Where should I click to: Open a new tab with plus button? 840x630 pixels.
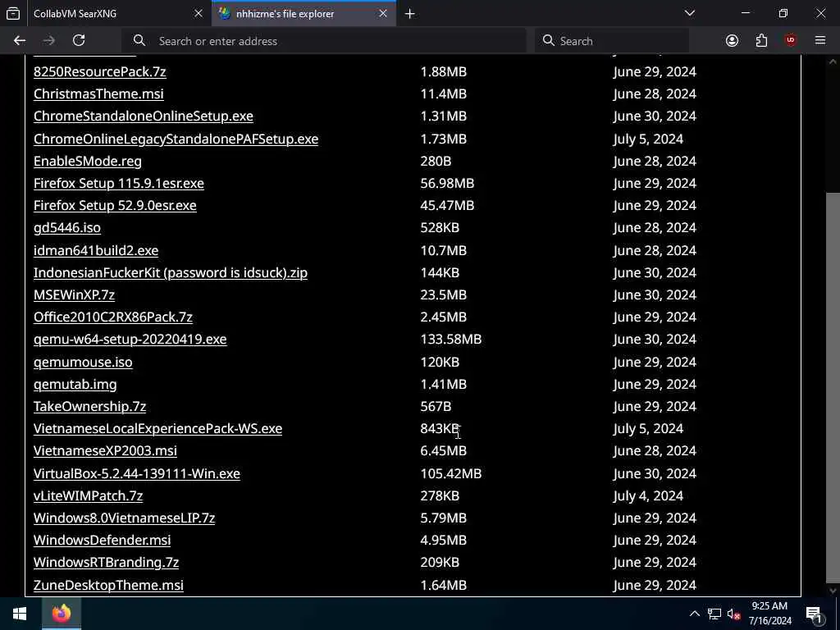coord(410,14)
